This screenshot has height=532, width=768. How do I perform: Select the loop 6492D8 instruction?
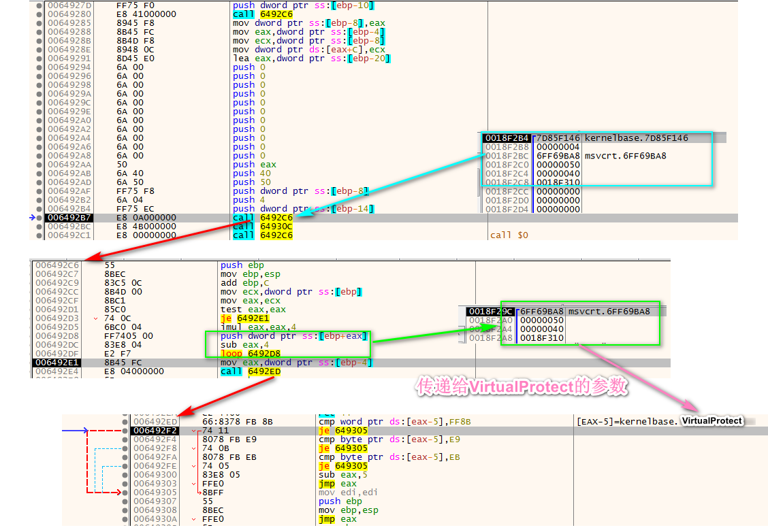(x=250, y=354)
